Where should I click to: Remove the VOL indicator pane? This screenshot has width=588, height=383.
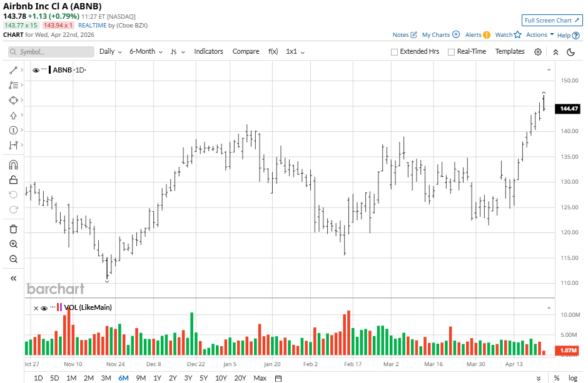click(36, 308)
